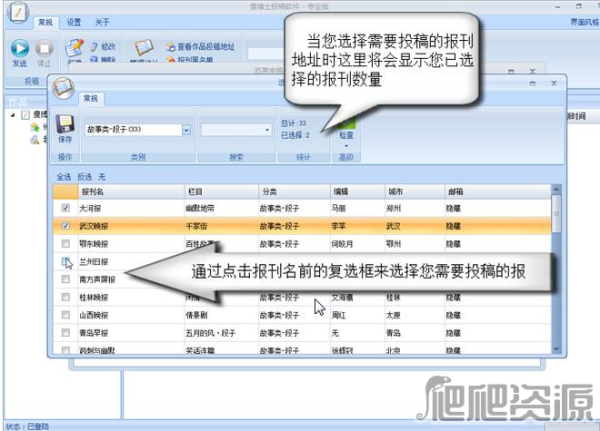Check the 山西晚报 checkbox
Image resolution: width=600 pixels, height=431 pixels.
click(65, 315)
